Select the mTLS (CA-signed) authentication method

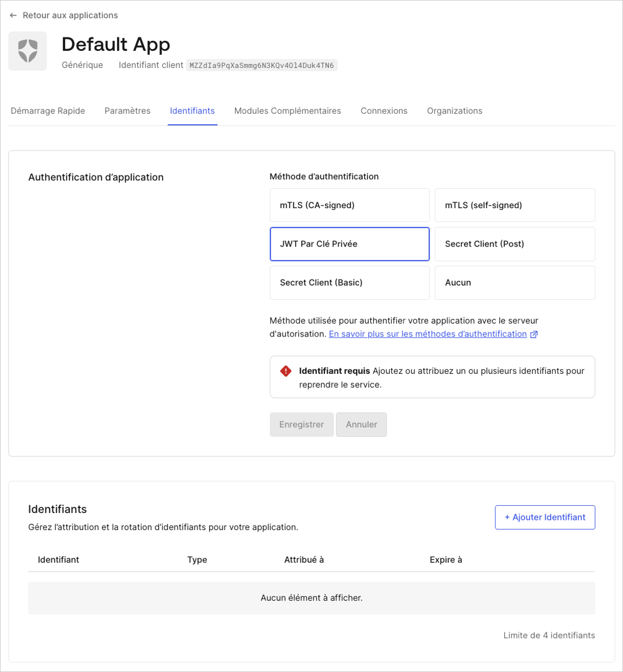[x=349, y=205]
